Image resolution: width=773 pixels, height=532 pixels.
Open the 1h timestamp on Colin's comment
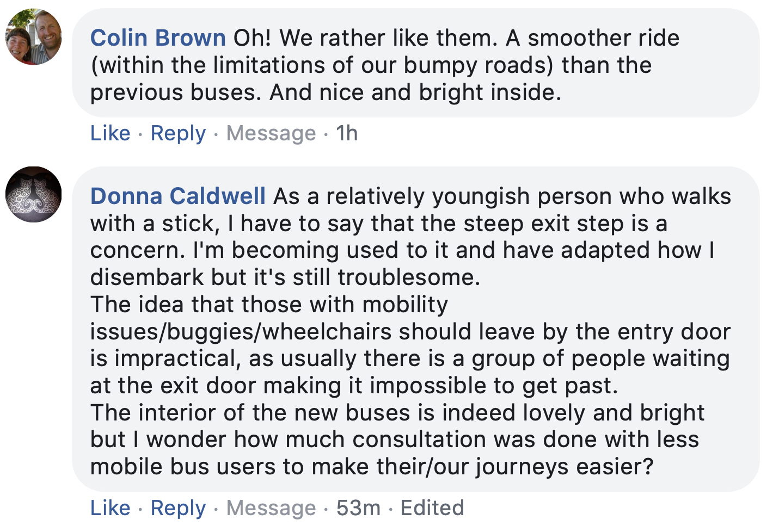[347, 133]
